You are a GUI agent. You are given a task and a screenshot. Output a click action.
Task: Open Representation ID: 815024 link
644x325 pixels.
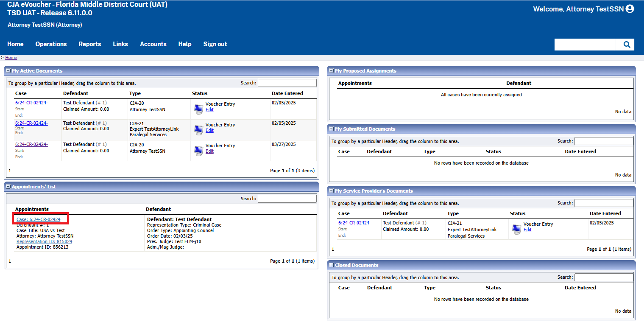point(45,241)
